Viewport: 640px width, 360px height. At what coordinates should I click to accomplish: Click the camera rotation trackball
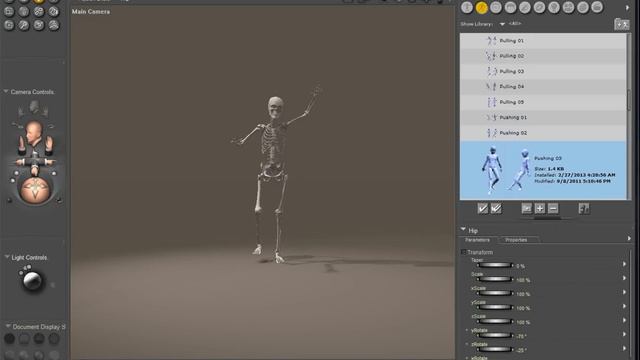coord(36,190)
